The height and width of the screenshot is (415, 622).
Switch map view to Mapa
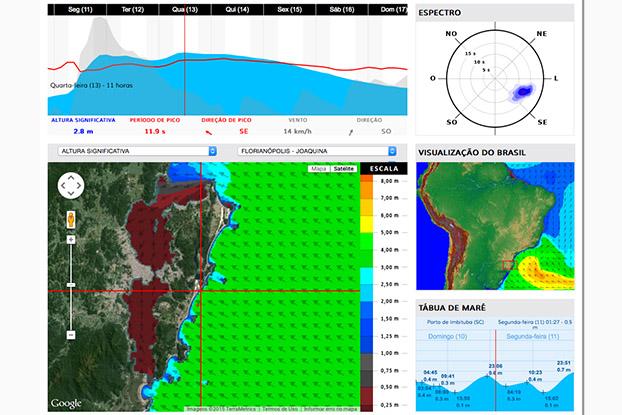319,169
